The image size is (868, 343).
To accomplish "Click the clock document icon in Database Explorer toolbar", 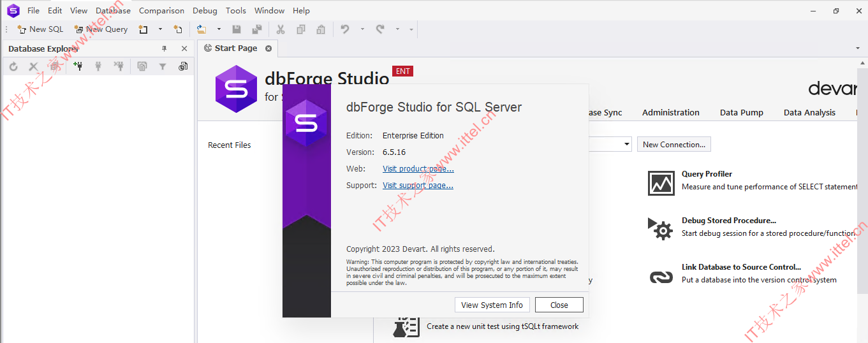I will pyautogui.click(x=183, y=66).
